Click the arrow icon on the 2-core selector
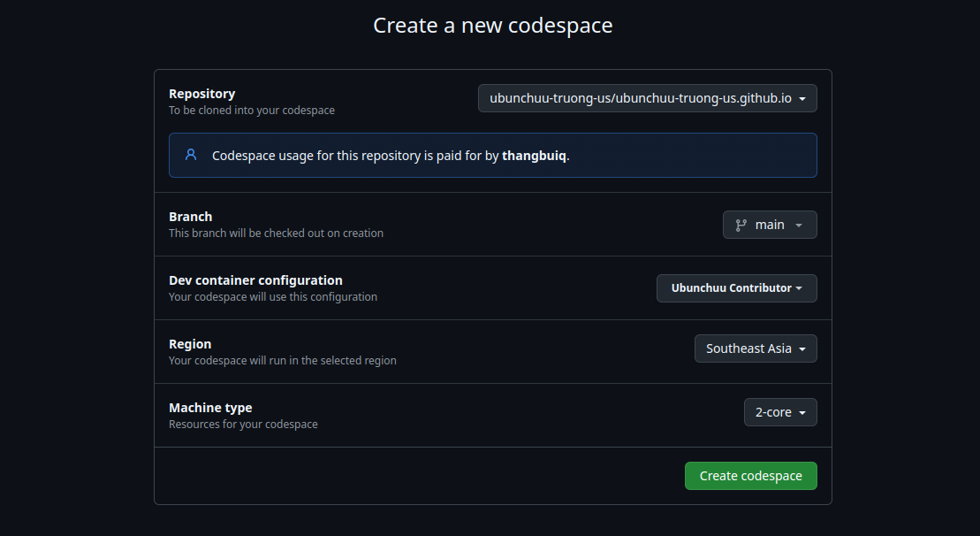Image resolution: width=980 pixels, height=536 pixels. pos(802,411)
